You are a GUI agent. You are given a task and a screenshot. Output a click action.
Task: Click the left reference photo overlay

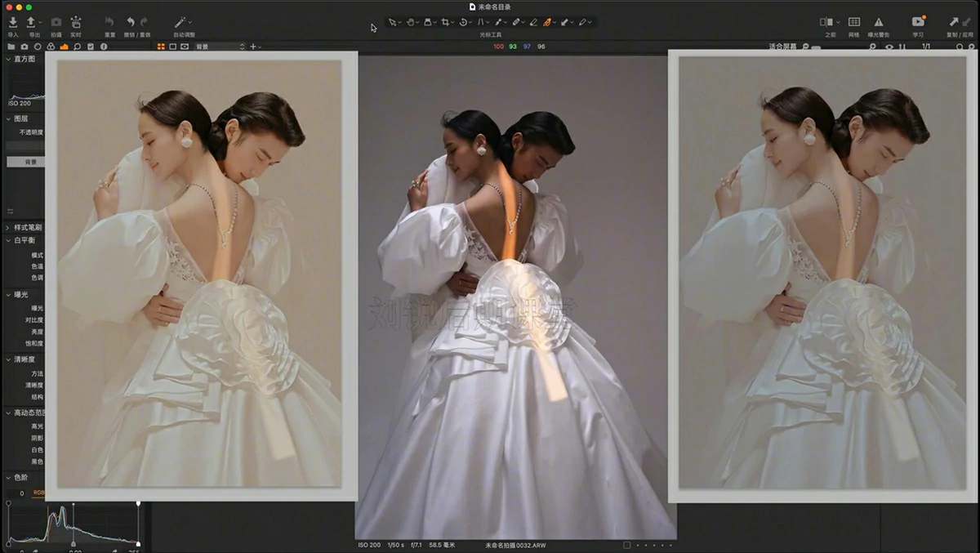(x=201, y=276)
